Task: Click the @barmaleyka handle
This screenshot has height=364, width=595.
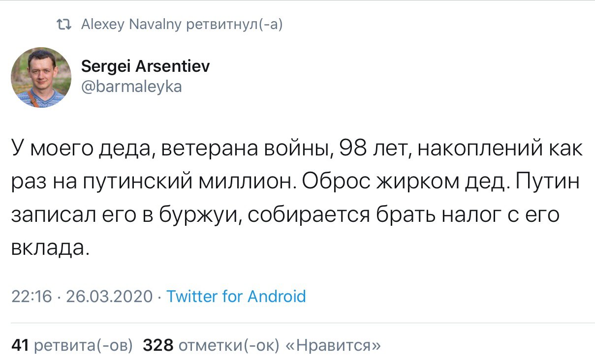Action: [131, 87]
